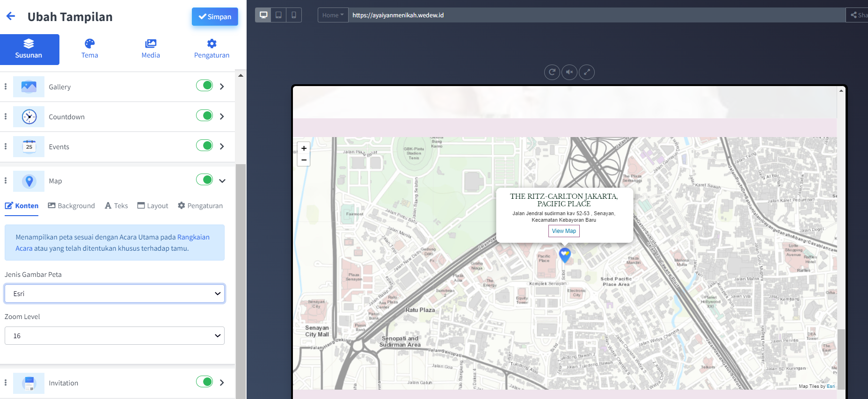868x399 pixels.
Task: Collapse the Map section chevron
Action: 222,181
